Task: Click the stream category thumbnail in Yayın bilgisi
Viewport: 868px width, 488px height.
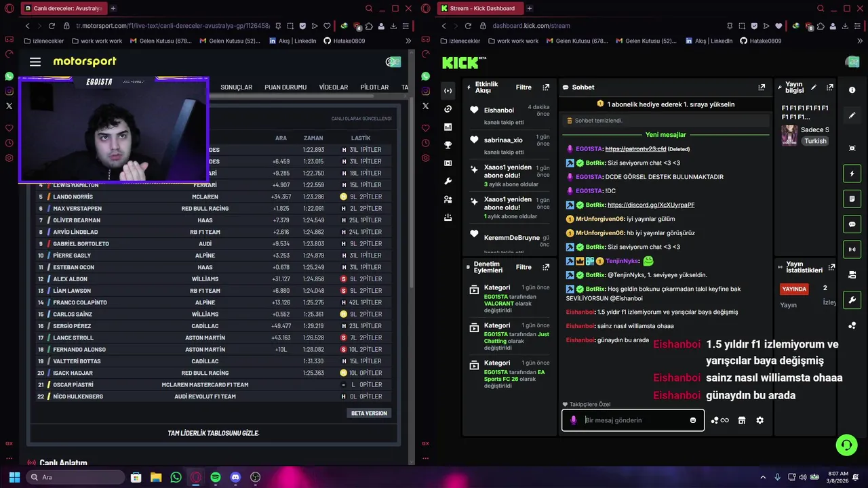Action: (789, 135)
